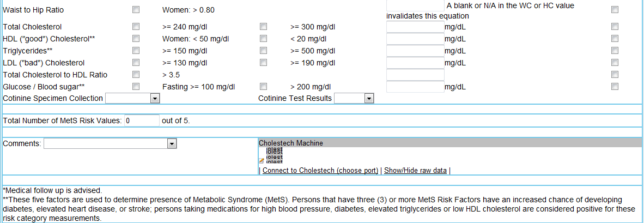Toggle the HDL Cholesterol far-right checkbox
This screenshot has height=223, width=644.
coord(615,38)
